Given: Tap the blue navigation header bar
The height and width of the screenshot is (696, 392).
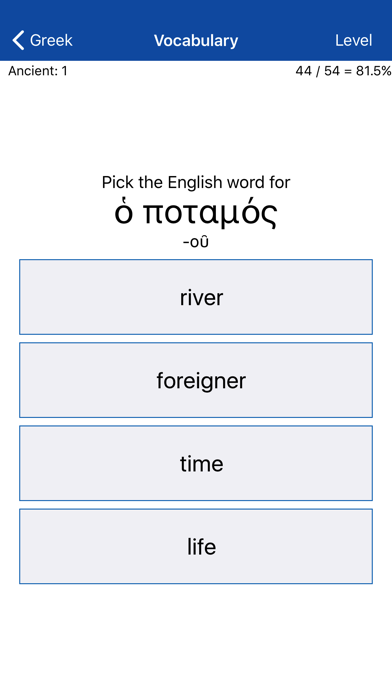Looking at the screenshot, I should click(196, 30).
